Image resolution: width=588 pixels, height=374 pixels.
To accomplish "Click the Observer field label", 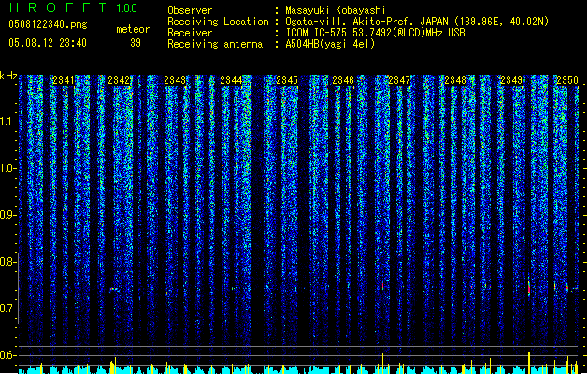I will coord(190,10).
